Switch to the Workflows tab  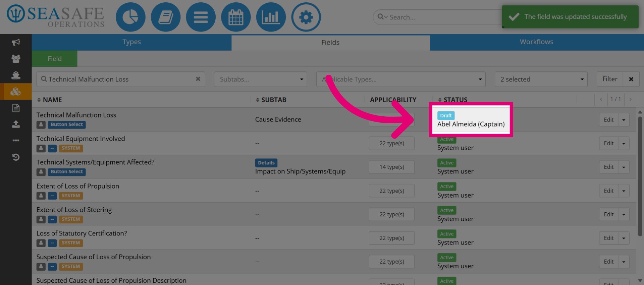537,42
